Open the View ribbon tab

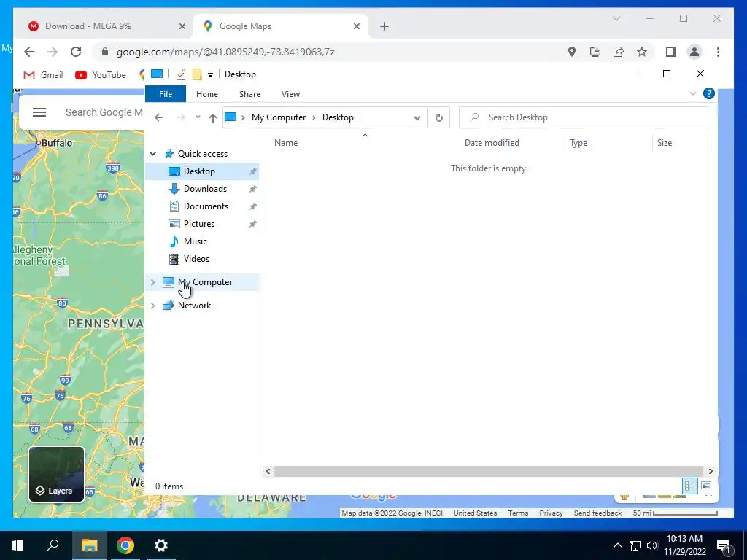pos(290,94)
